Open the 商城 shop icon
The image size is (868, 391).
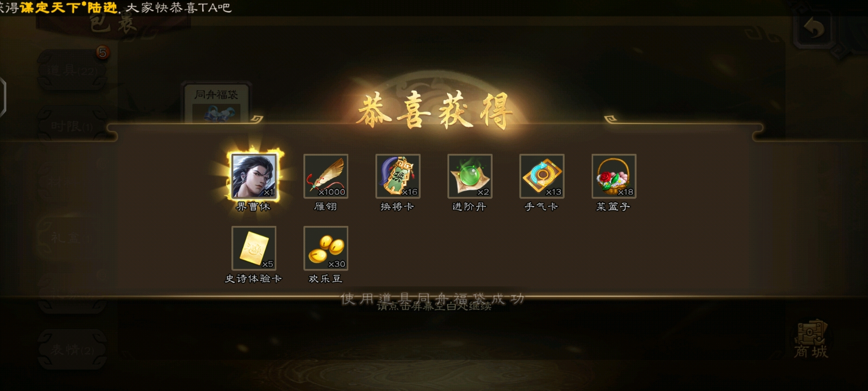811,340
